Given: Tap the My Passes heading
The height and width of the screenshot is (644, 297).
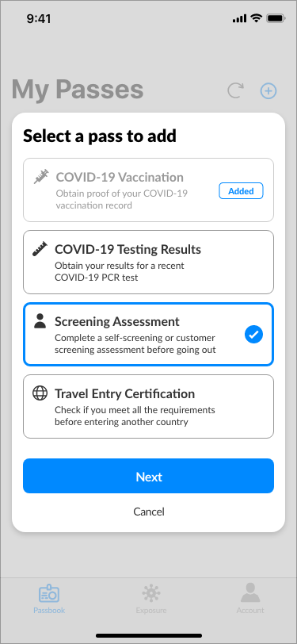Looking at the screenshot, I should pos(78,90).
